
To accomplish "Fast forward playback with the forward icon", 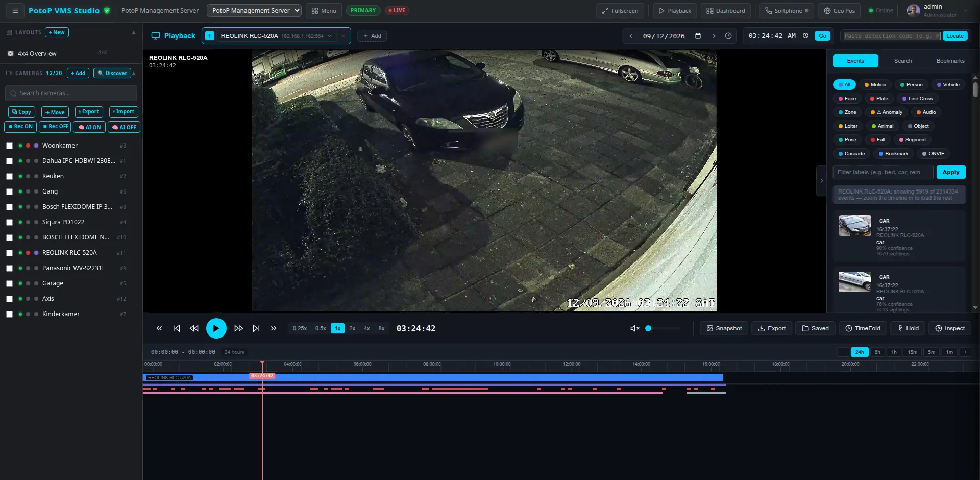I will point(238,328).
